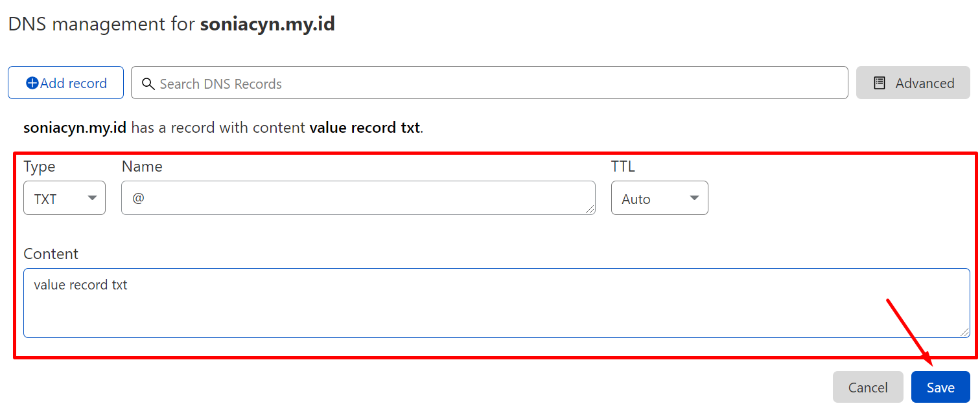
Task: Focus the Search DNS Records field
Action: click(x=489, y=83)
